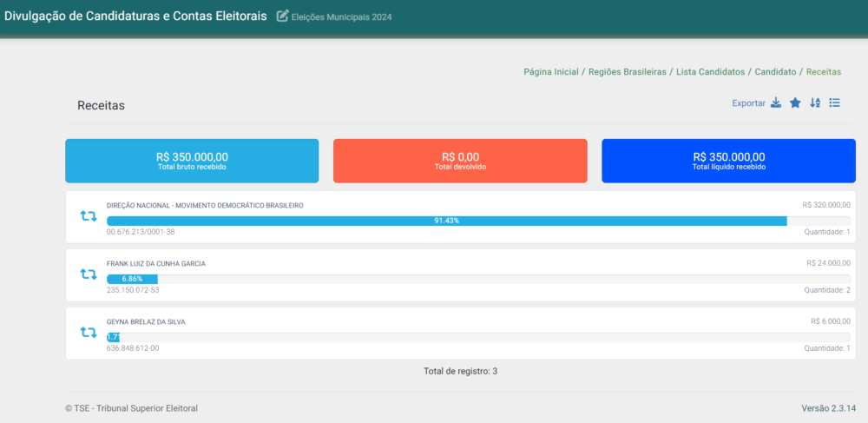
Task: Go to Página Inicial breadcrumb
Action: (x=550, y=71)
